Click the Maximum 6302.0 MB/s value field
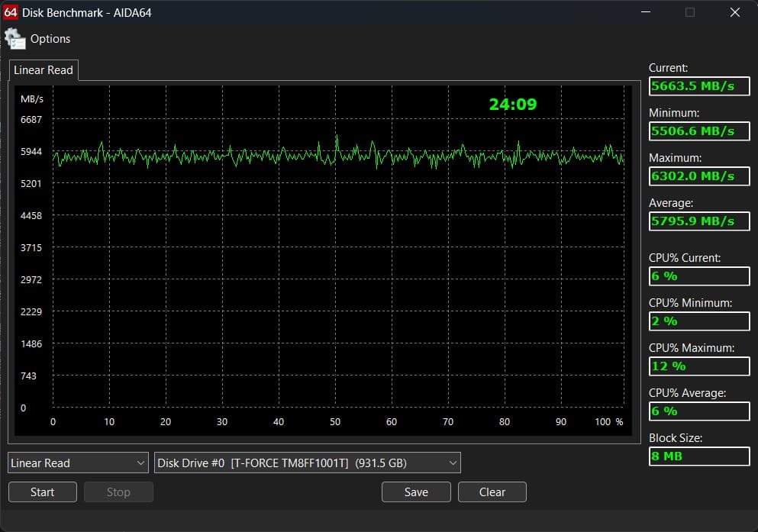 [x=699, y=176]
